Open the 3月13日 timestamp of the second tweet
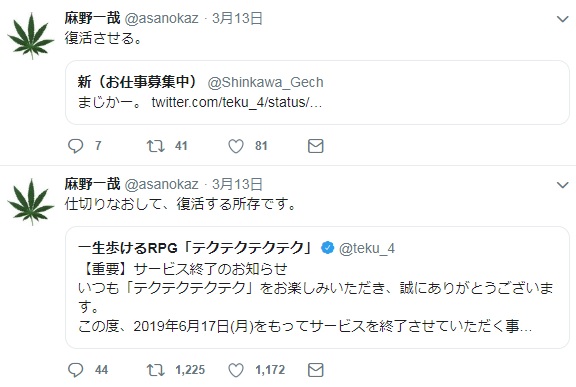576x387 pixels. pos(237,184)
